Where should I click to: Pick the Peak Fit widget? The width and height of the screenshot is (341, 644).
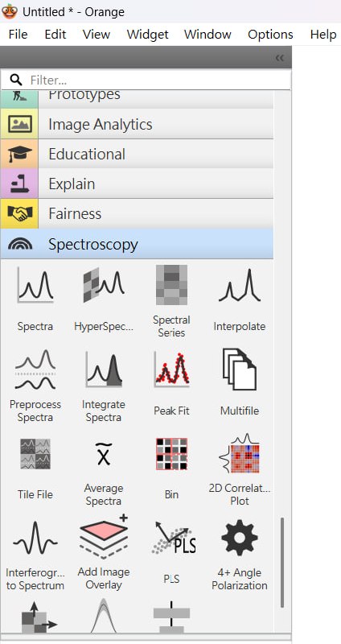coord(171,384)
